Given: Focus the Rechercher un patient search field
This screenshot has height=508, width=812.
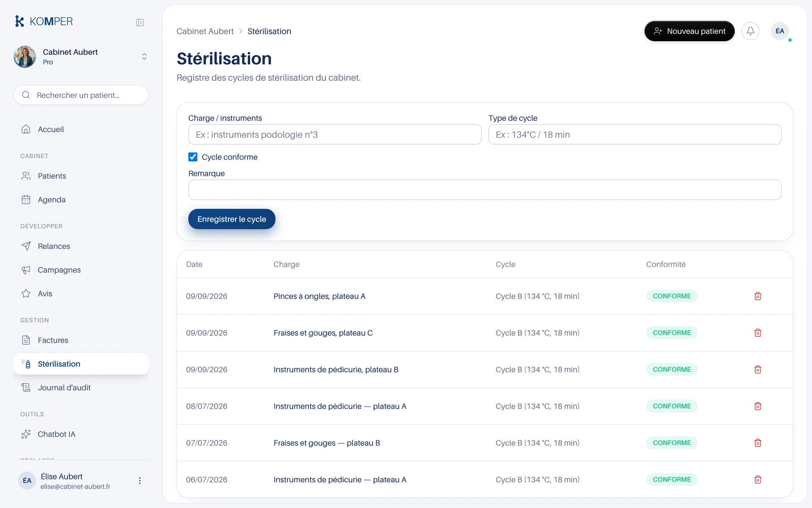Looking at the screenshot, I should pyautogui.click(x=81, y=95).
